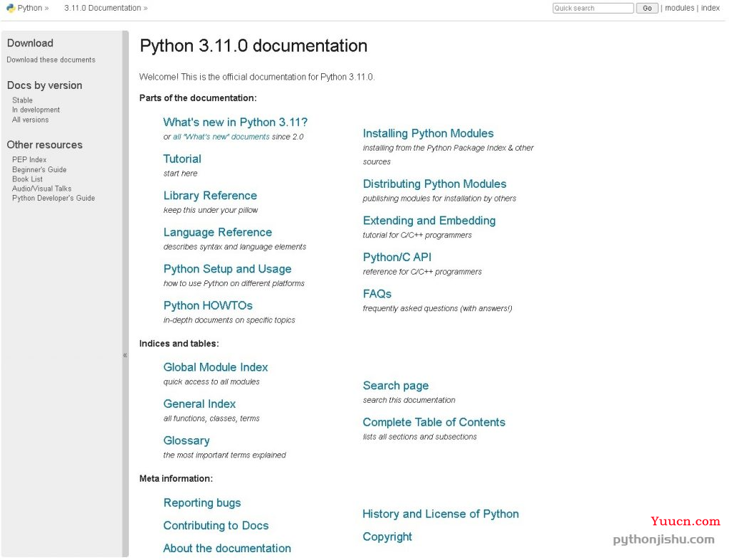
Task: Click 'frequently asked questions (with answers!)' text
Action: point(438,308)
